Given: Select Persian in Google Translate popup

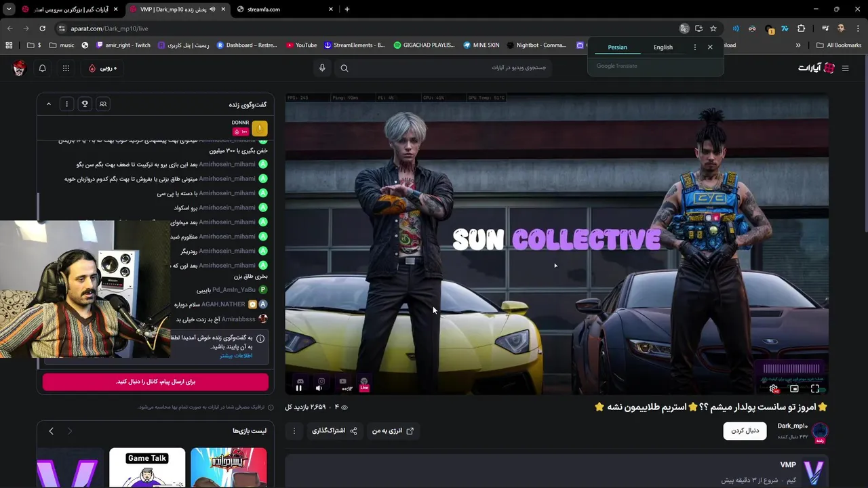Looking at the screenshot, I should click(617, 47).
